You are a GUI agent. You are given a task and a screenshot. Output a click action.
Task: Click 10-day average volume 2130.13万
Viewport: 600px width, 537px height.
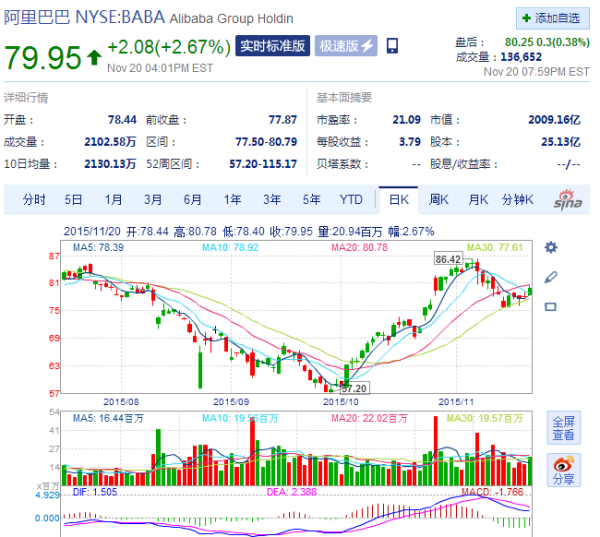coord(110,164)
